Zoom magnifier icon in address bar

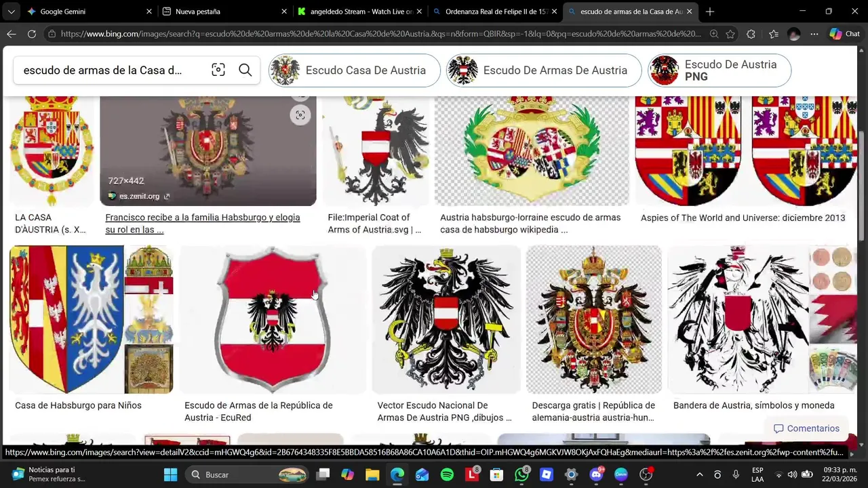tap(714, 34)
